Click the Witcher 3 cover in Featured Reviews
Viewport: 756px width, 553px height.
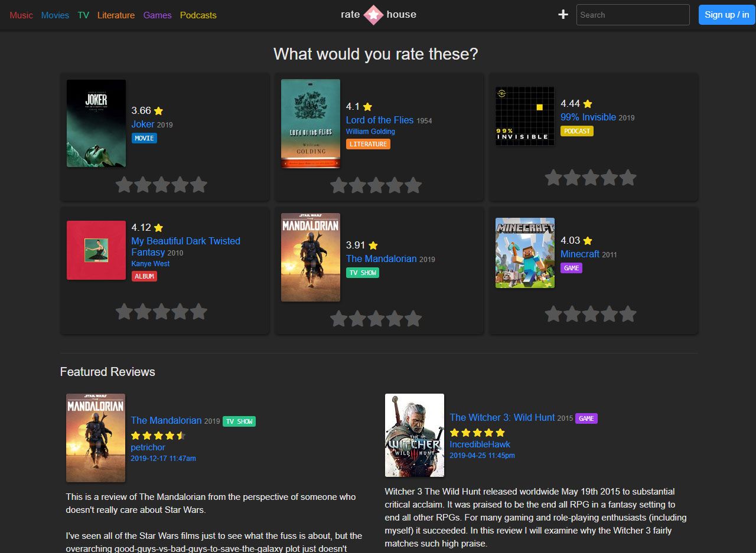click(x=415, y=436)
